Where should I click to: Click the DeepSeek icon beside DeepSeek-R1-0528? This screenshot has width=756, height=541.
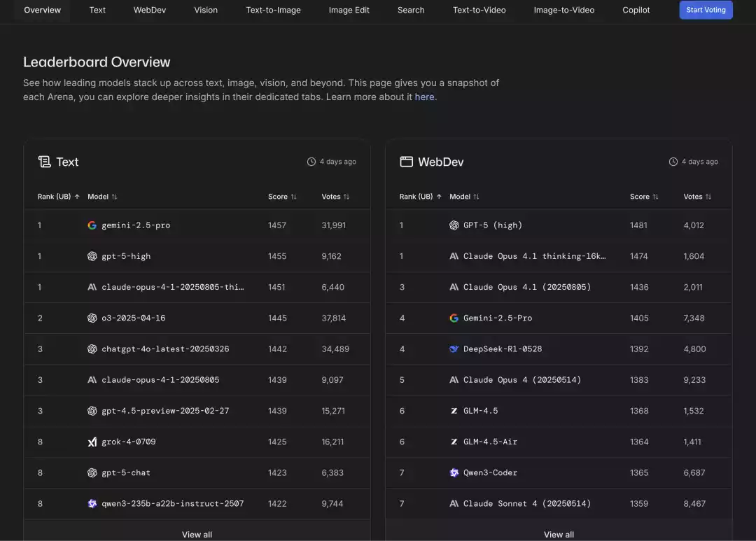(x=454, y=349)
